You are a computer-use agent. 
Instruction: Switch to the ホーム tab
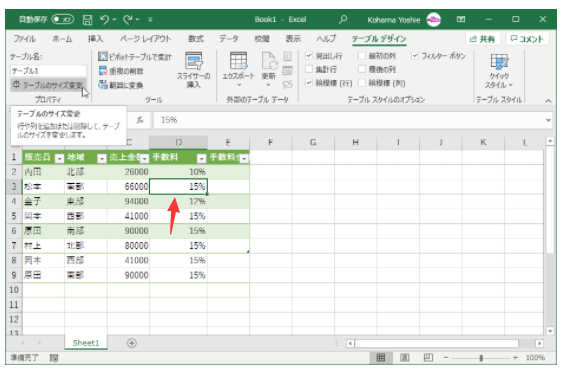[x=62, y=39]
